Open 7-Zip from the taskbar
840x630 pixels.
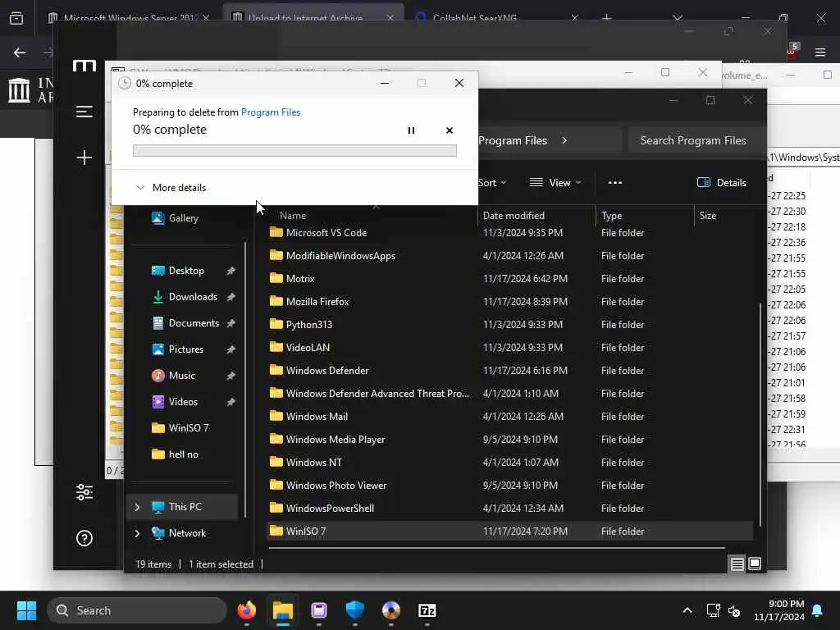(x=427, y=610)
